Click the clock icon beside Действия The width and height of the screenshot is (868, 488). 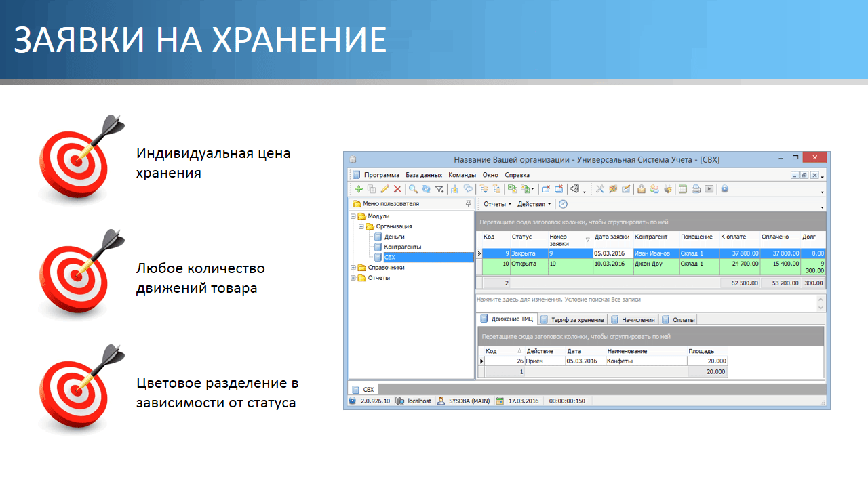tap(563, 204)
